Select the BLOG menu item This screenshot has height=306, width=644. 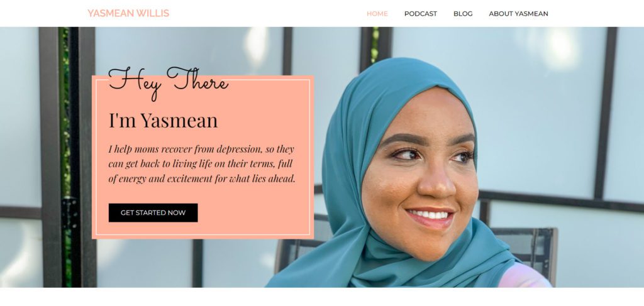pyautogui.click(x=463, y=14)
